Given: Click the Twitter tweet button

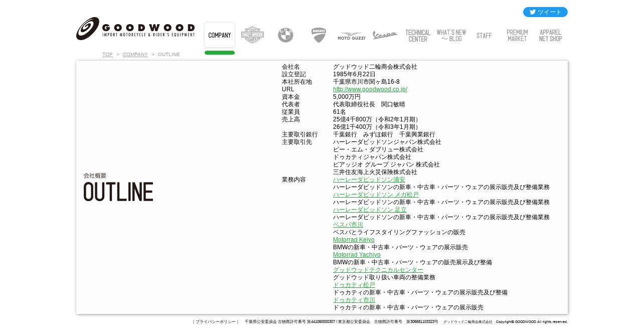Looking at the screenshot, I should (x=545, y=12).
